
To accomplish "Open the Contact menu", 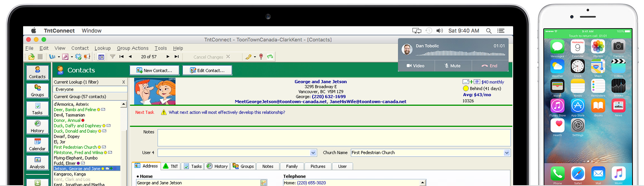I will [80, 48].
